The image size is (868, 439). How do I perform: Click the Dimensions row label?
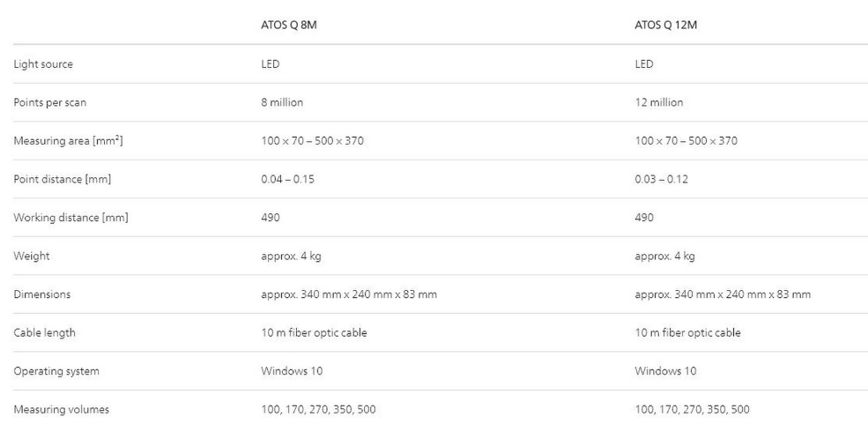coord(41,294)
